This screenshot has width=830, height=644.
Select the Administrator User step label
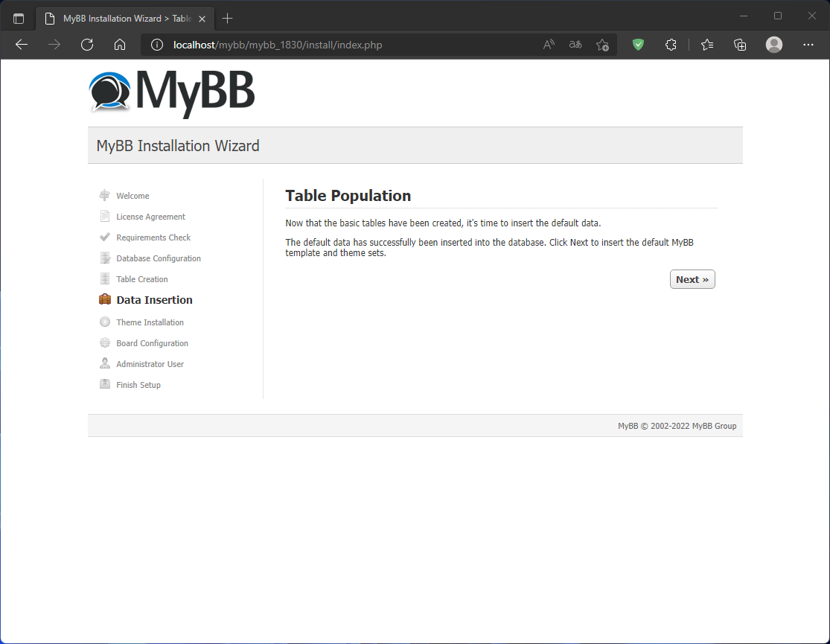pos(150,364)
